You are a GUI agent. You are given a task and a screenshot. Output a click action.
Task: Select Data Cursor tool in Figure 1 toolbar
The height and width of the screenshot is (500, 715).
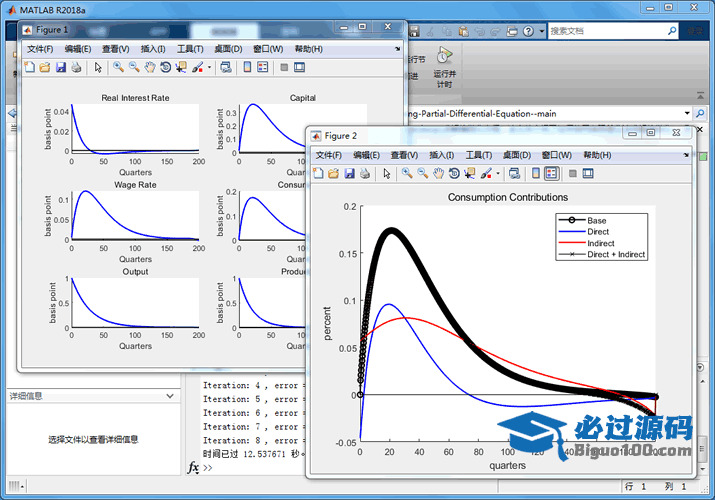pos(181,67)
